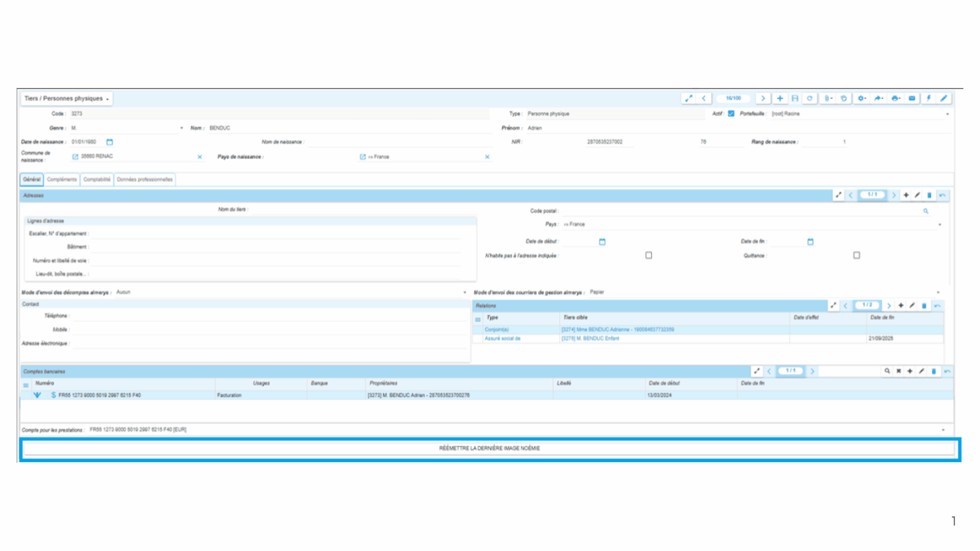Clear the Commune de naissance value
Image resolution: width=980 pixels, height=551 pixels.
[199, 157]
